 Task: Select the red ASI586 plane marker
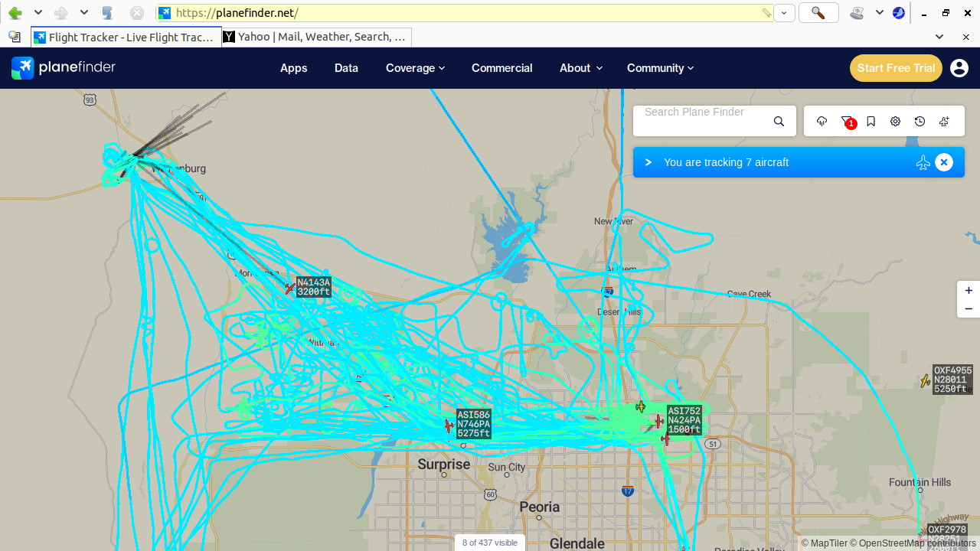pos(449,425)
